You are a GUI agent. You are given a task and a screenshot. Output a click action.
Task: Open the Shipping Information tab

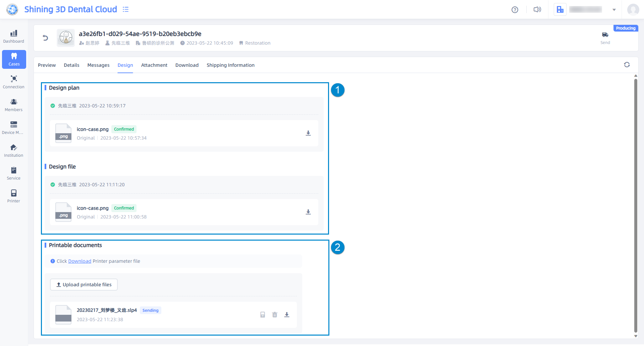pos(230,65)
